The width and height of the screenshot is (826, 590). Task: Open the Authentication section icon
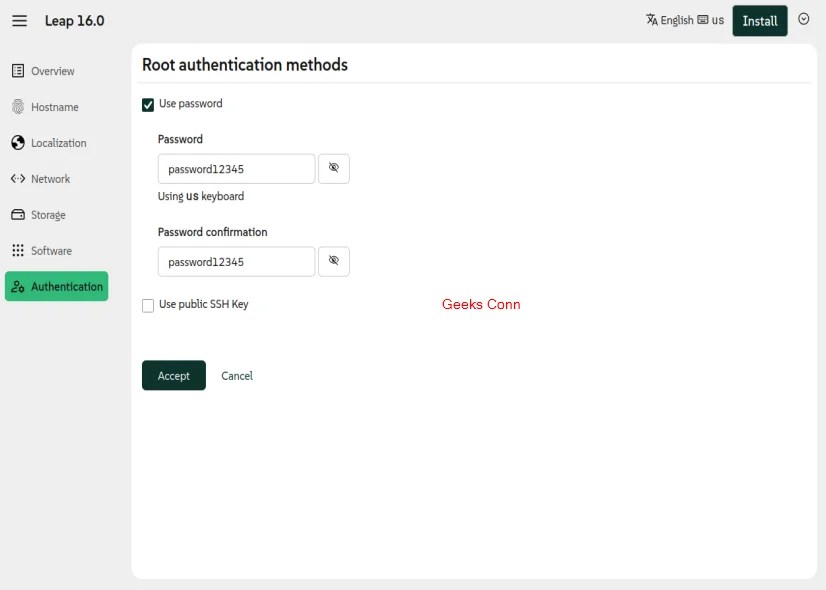pos(16,286)
